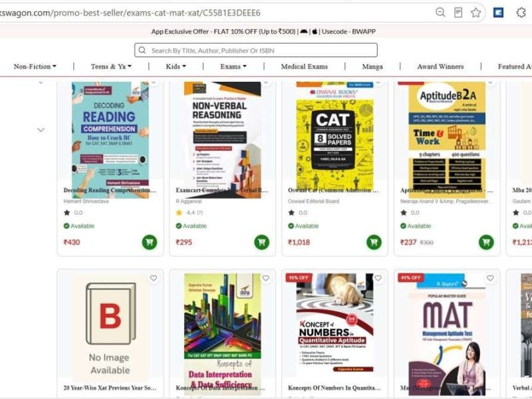Viewport: 532px width, 399px height.
Task: Click the 41% OFF badge
Action: (410, 277)
